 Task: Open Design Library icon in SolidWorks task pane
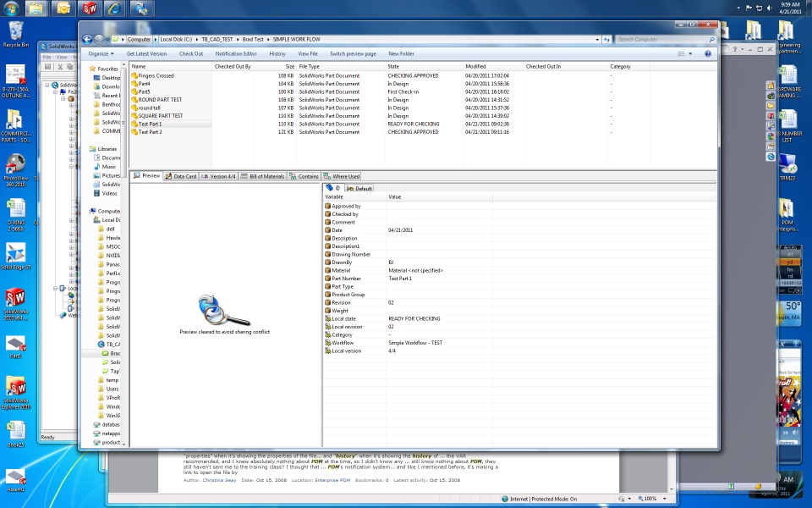(771, 96)
